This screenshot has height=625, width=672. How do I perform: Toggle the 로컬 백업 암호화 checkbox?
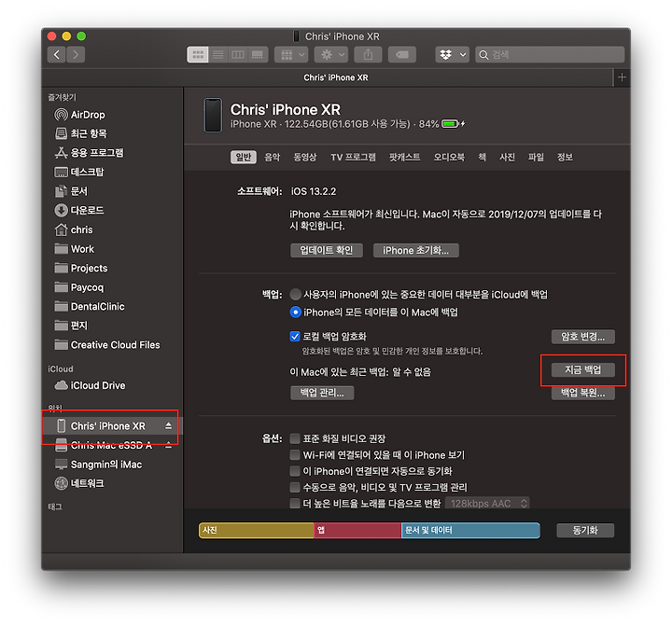[x=295, y=336]
